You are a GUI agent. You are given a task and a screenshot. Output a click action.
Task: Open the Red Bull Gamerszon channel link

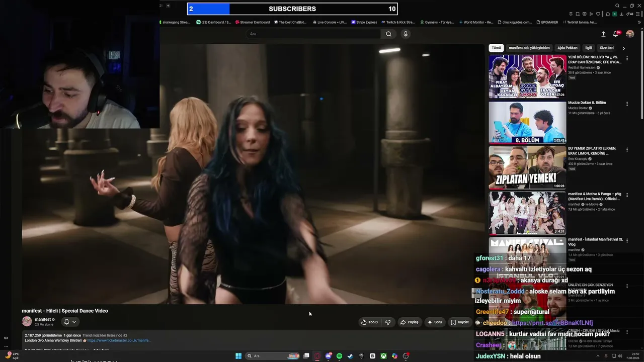[582, 67]
